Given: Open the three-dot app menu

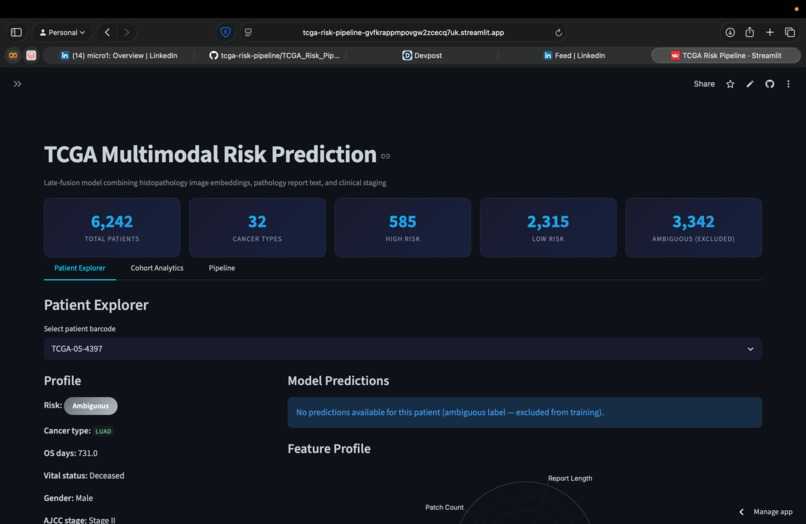Looking at the screenshot, I should pyautogui.click(x=788, y=84).
